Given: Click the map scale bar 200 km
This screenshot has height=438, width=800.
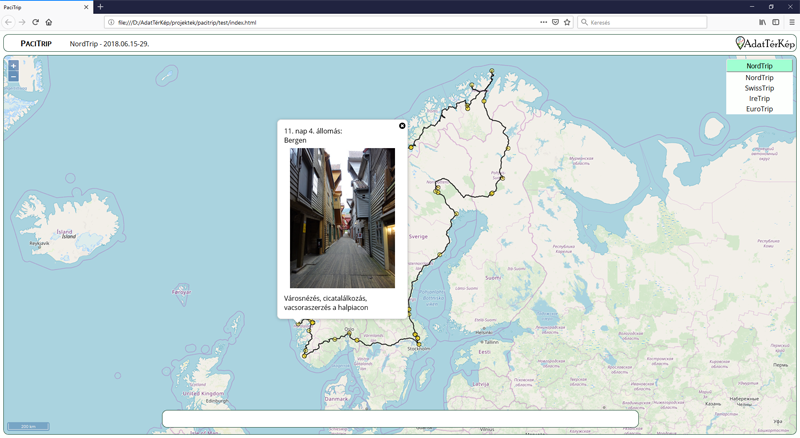Looking at the screenshot, I should click(x=29, y=426).
